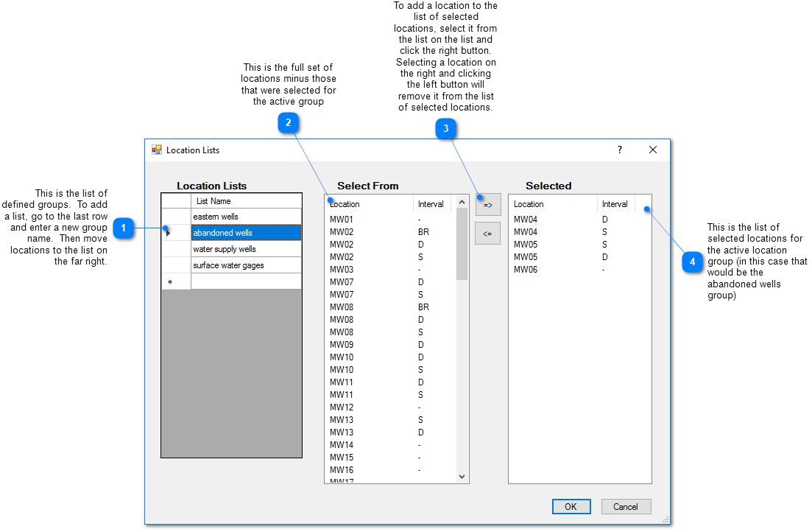
Task: Sort Select From by Location header
Action: coord(368,204)
